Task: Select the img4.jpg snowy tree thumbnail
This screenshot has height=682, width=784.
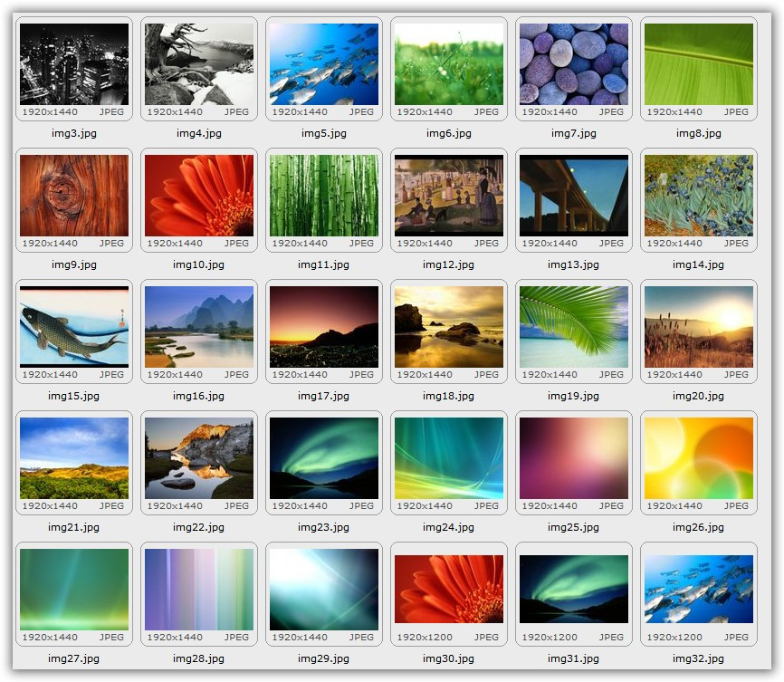Action: (x=199, y=64)
